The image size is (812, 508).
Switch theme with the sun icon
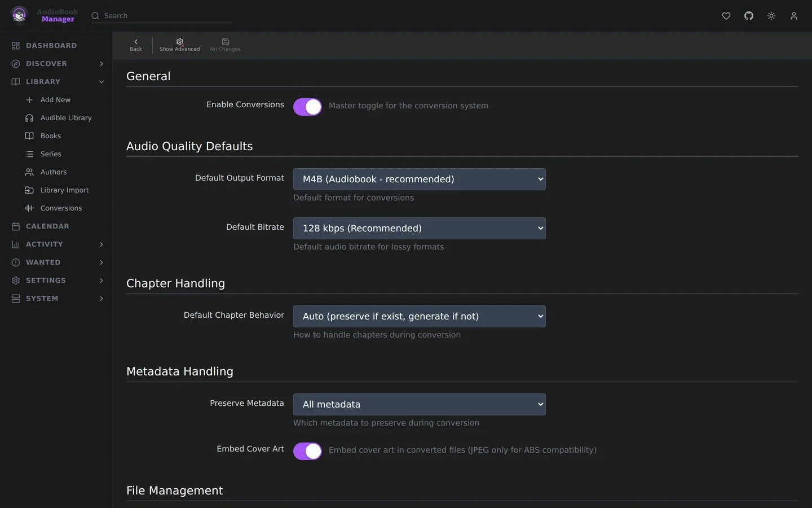771,16
